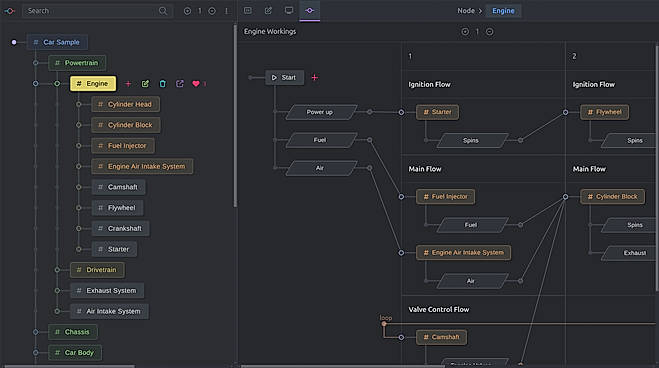
Task: Click the app logo icon beside Search
Action: click(x=9, y=11)
